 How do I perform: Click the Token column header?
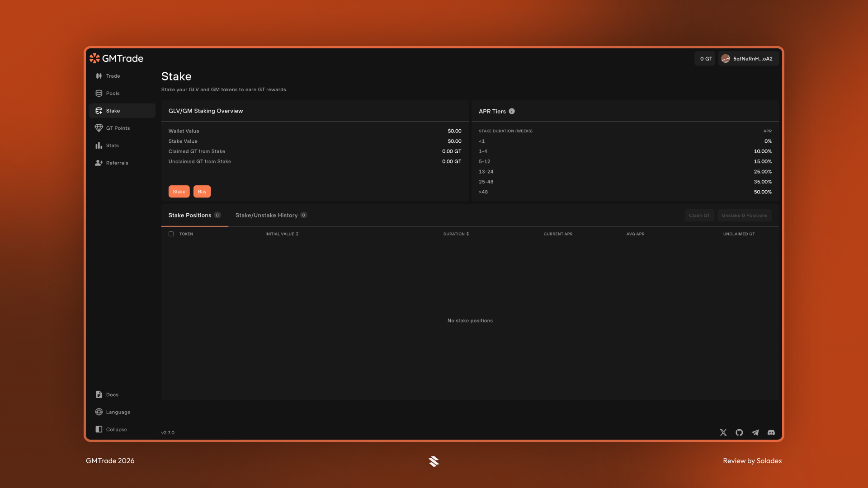pos(186,234)
